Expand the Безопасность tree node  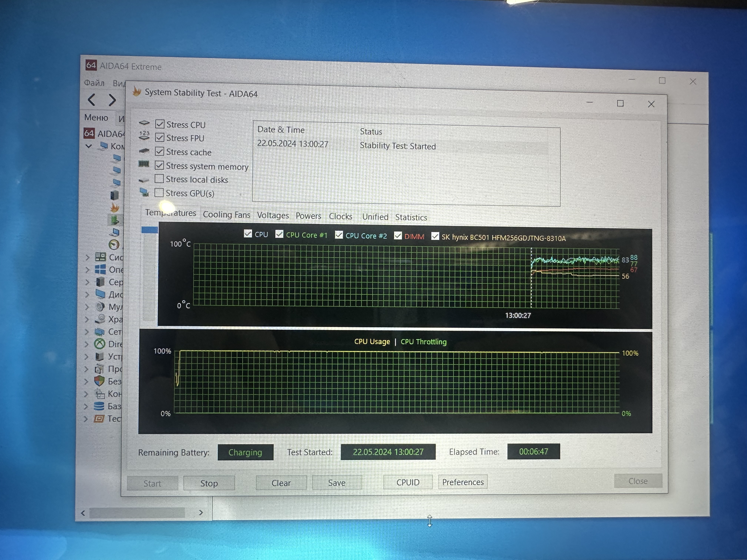tap(86, 381)
